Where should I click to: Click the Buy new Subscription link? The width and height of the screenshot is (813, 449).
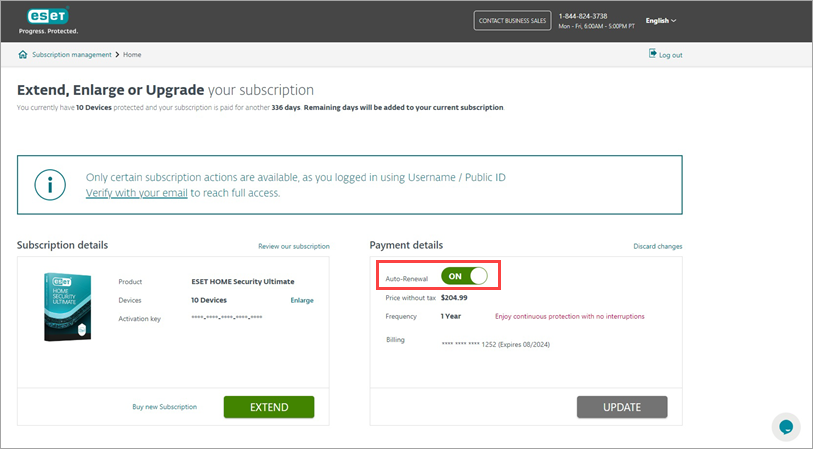(x=164, y=407)
